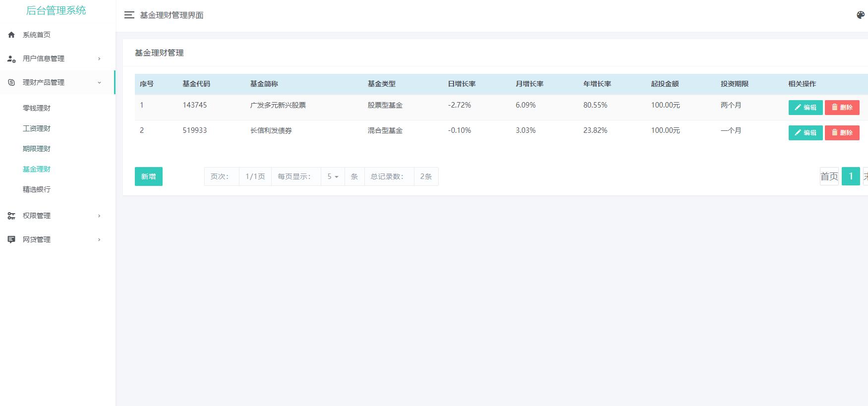The image size is (868, 406).
Task: Click fund type 股票型基金
Action: 385,105
